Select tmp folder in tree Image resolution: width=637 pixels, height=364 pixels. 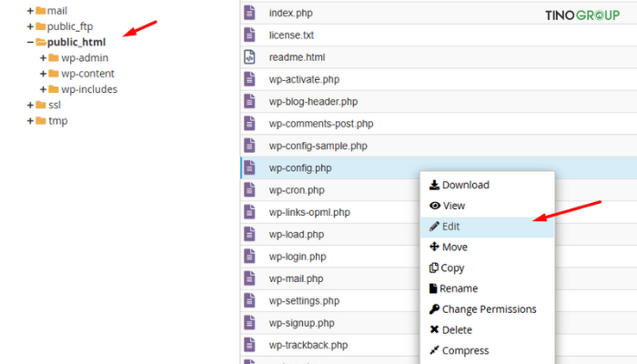57,121
